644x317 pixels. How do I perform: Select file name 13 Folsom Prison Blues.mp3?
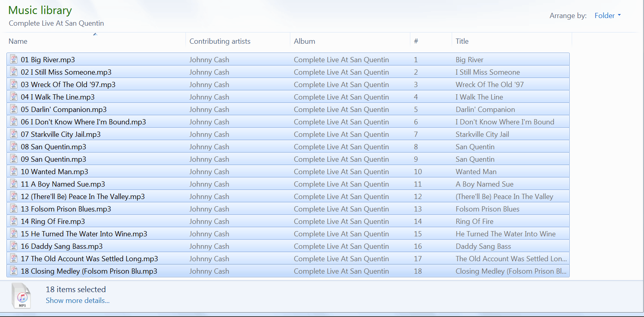click(x=66, y=209)
